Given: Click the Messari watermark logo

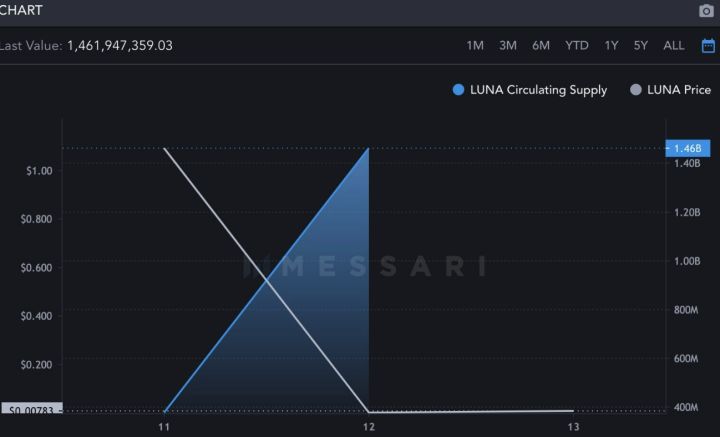Looking at the screenshot, I should pyautogui.click(x=366, y=267).
